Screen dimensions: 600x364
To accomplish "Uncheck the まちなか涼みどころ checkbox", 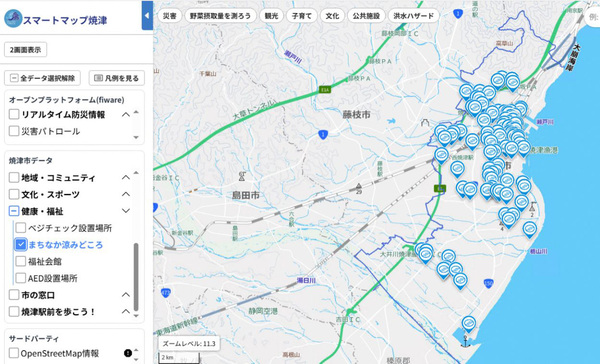I will click(x=21, y=244).
